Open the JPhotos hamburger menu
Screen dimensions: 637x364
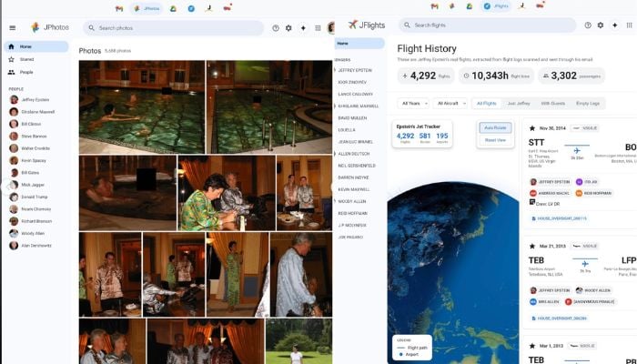coord(13,28)
